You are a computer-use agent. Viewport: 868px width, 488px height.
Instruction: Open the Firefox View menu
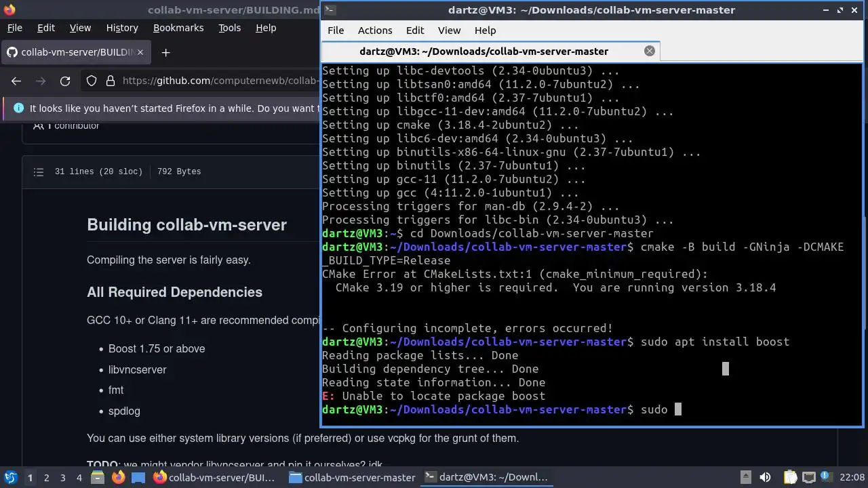80,28
